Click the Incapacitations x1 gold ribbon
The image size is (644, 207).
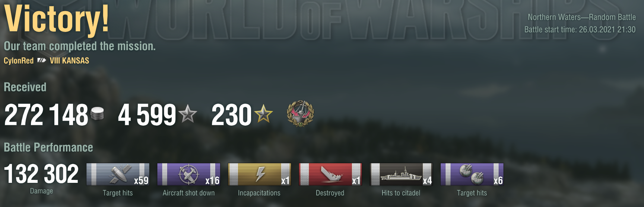[259, 174]
